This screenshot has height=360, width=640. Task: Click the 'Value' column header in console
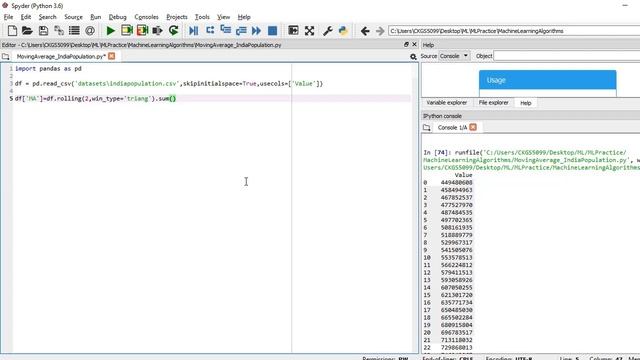[x=463, y=175]
